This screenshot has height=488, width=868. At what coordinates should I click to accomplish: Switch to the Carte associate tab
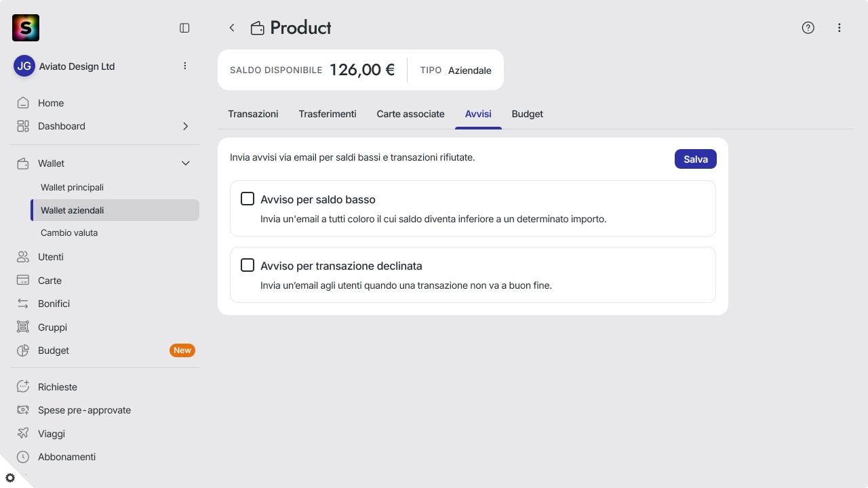point(410,114)
